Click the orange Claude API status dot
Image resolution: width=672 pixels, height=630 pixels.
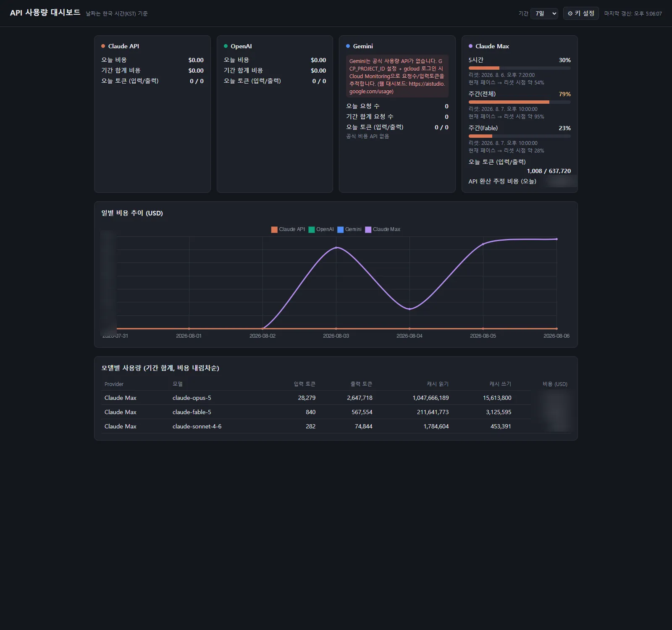[103, 46]
